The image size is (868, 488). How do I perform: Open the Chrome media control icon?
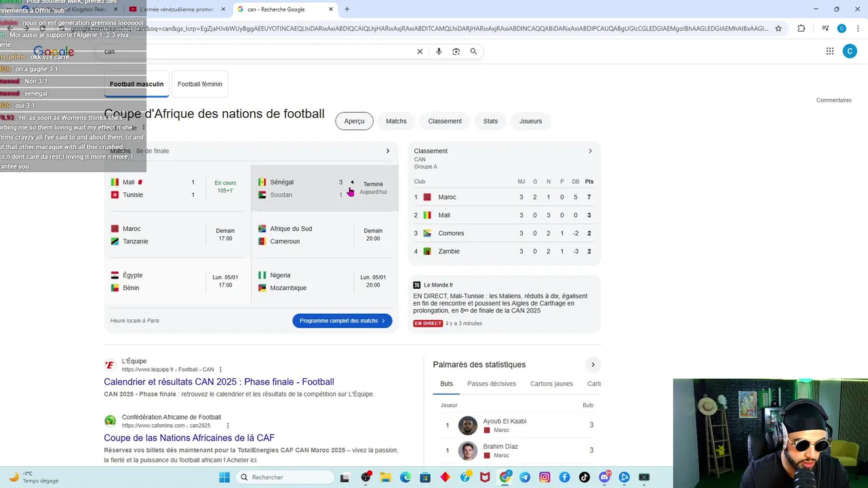click(825, 28)
